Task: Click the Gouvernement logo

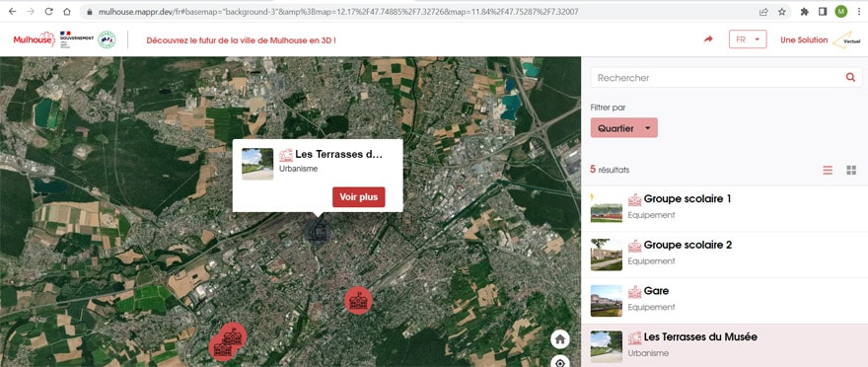Action: (76, 39)
